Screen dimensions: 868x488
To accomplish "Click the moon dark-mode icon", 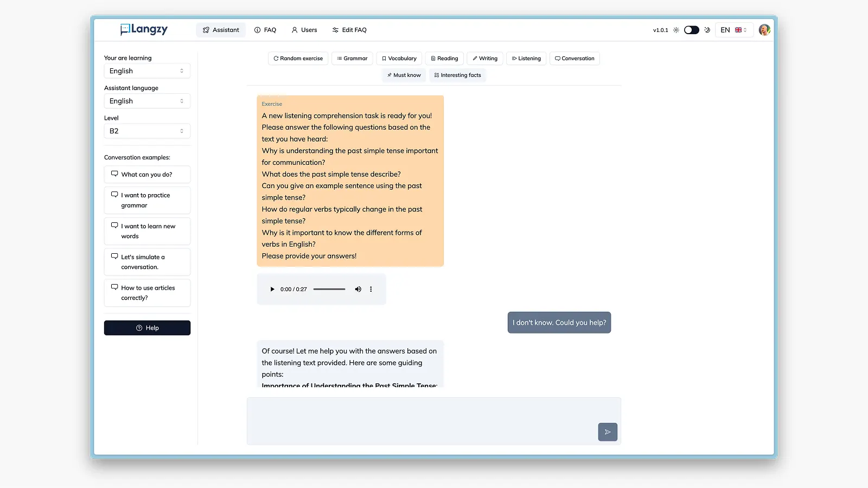I will tap(707, 30).
